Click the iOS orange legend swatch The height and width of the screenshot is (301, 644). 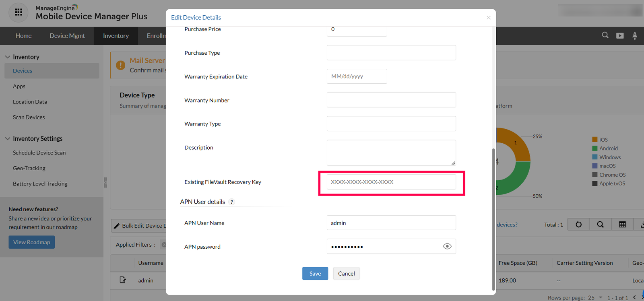(594, 140)
